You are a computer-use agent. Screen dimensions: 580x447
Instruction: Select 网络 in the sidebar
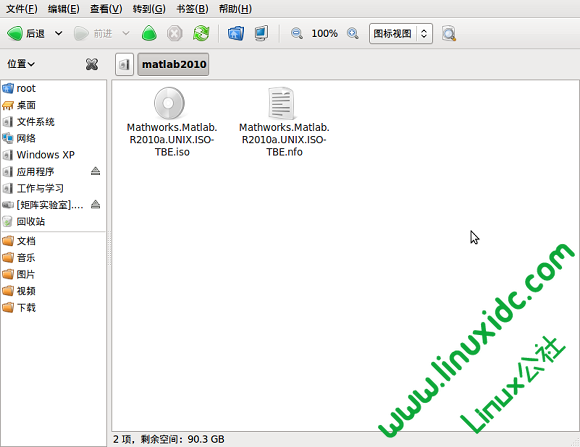(x=54, y=138)
